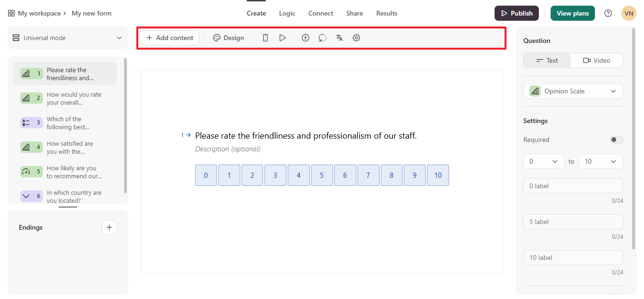The image size is (644, 299).
Task: Preview the form using the play icon
Action: pyautogui.click(x=282, y=37)
